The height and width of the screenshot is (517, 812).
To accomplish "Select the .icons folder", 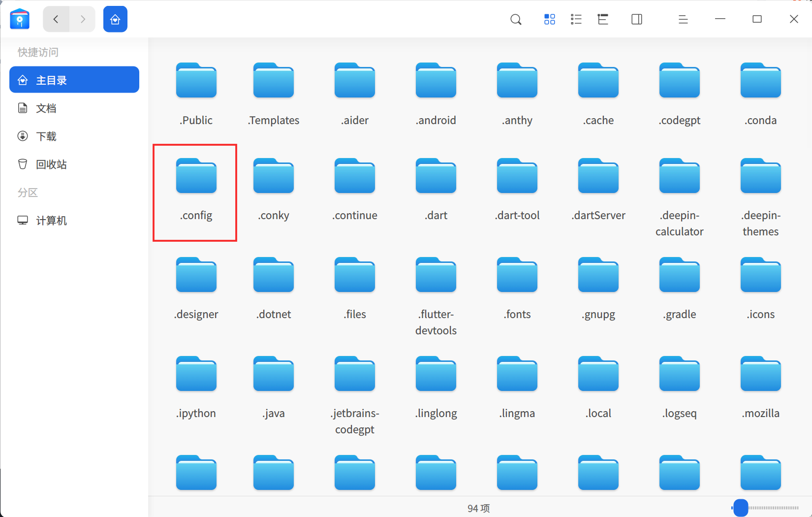I will click(761, 289).
